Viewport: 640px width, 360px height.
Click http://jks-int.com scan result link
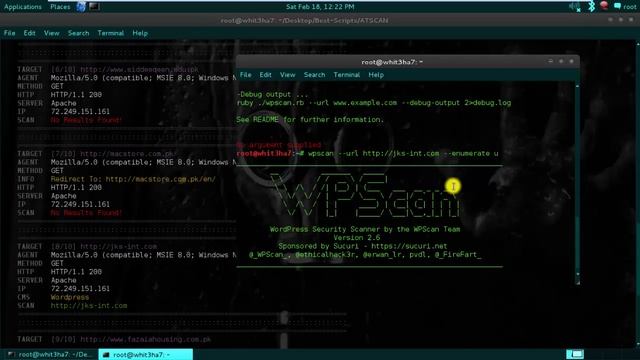pyautogui.click(x=89, y=305)
